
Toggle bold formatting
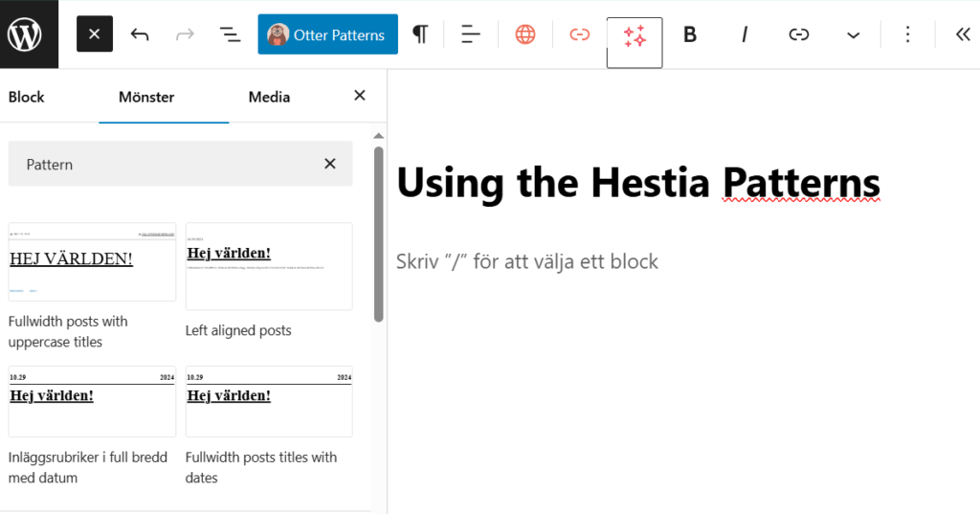pyautogui.click(x=689, y=34)
